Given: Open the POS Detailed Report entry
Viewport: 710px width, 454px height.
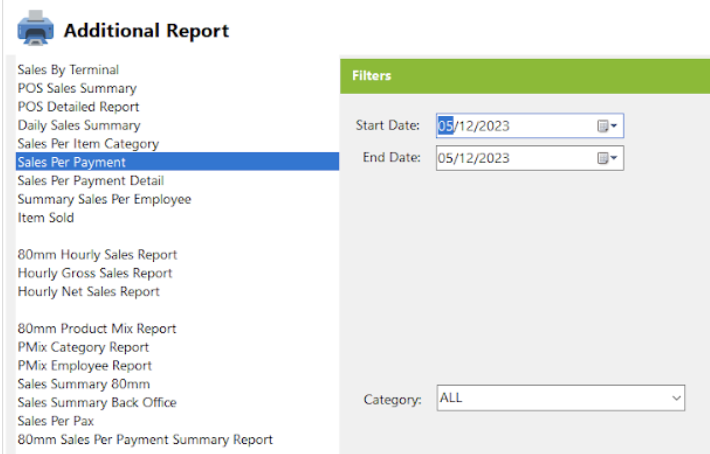Looking at the screenshot, I should click(78, 107).
